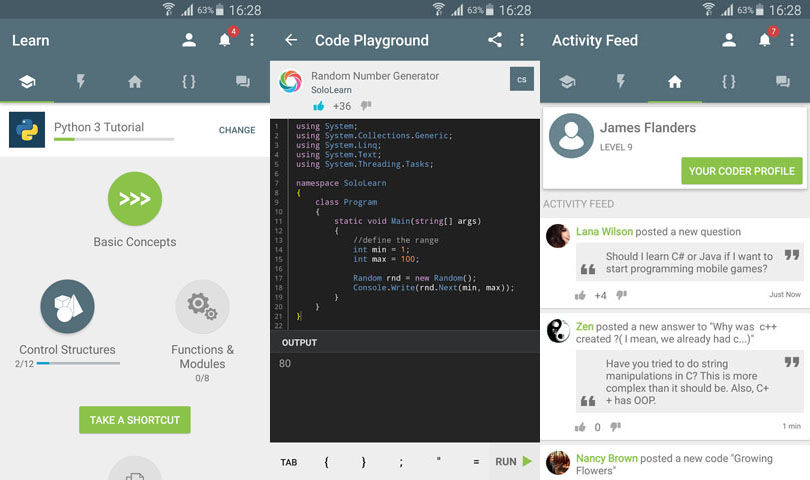This screenshot has width=810, height=480.
Task: Open Basic Concepts module circle
Action: pyautogui.click(x=135, y=198)
